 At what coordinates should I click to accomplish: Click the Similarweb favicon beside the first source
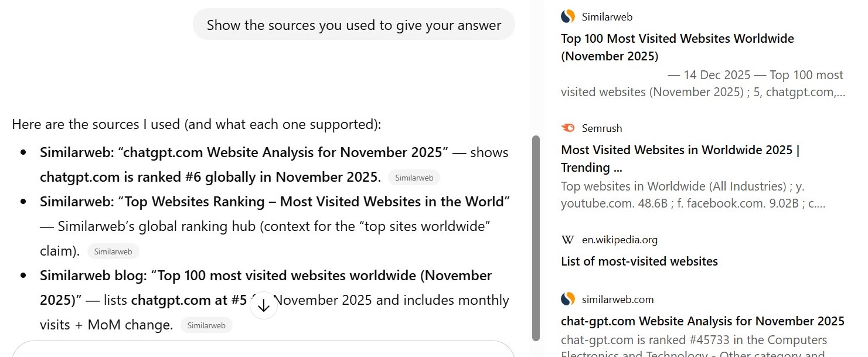coord(567,16)
